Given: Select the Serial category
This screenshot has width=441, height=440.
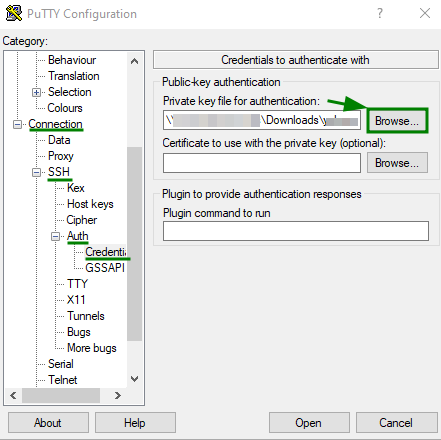Looking at the screenshot, I should (x=61, y=364).
